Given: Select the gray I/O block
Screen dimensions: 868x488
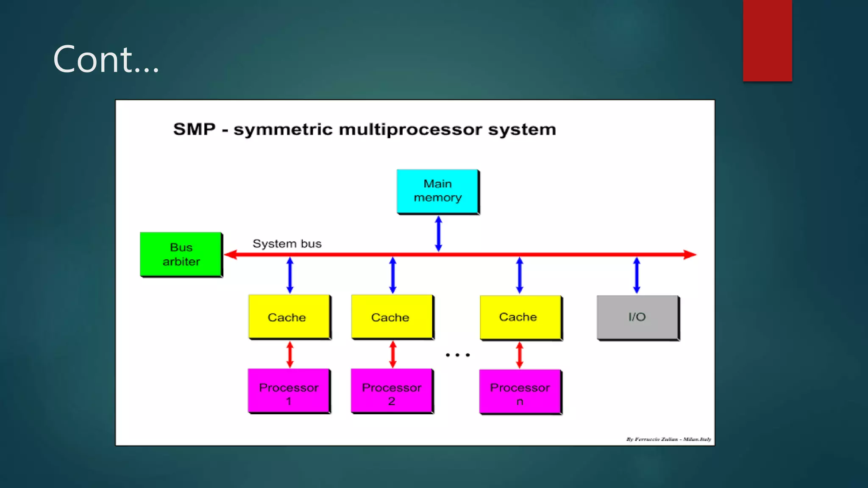Looking at the screenshot, I should (637, 317).
